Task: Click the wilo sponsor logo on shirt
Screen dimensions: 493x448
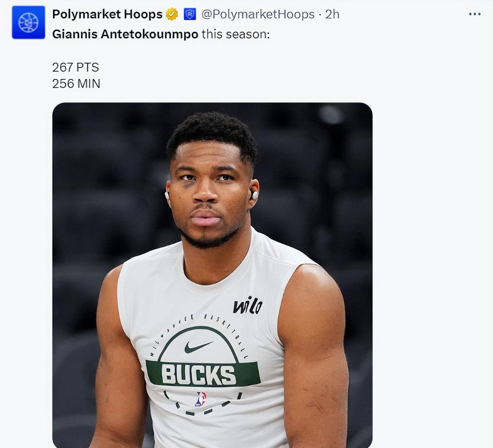Action: (247, 306)
